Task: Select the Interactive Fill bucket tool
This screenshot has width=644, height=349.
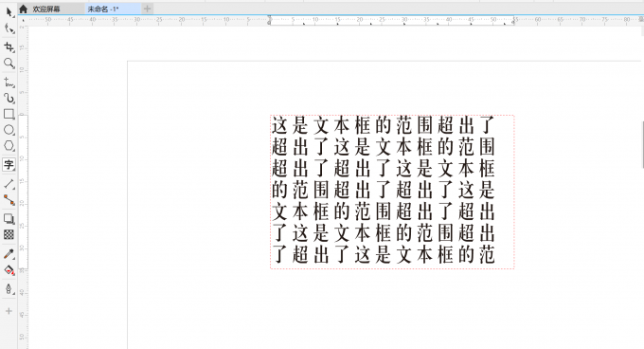Action: point(9,270)
